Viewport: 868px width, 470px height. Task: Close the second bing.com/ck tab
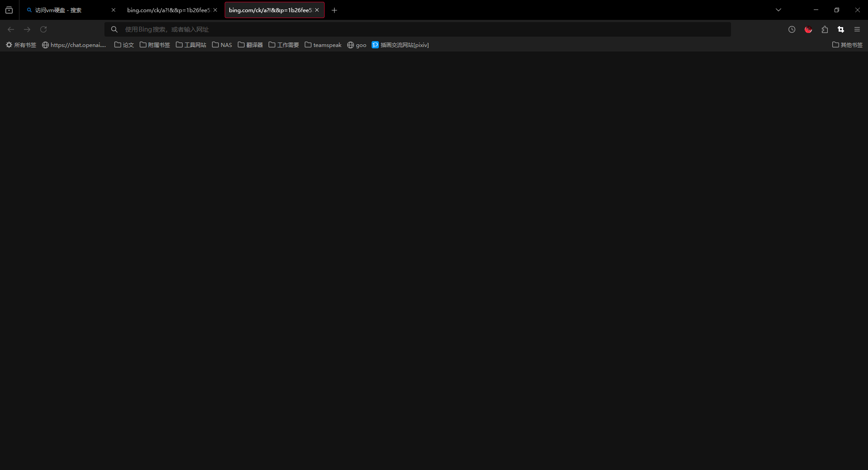215,10
